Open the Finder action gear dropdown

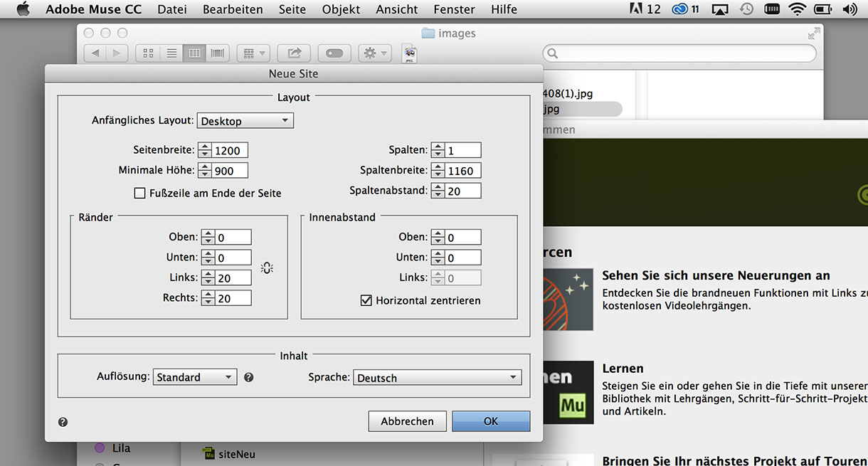375,53
